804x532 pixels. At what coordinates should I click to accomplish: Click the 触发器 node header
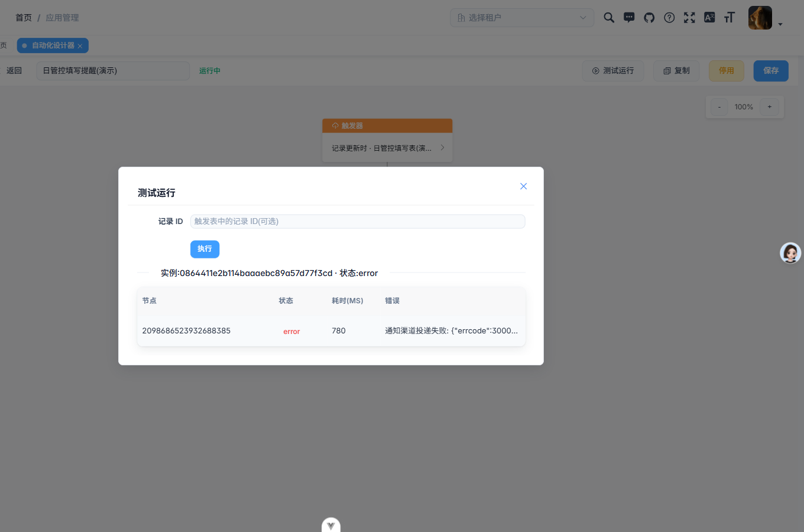point(387,125)
